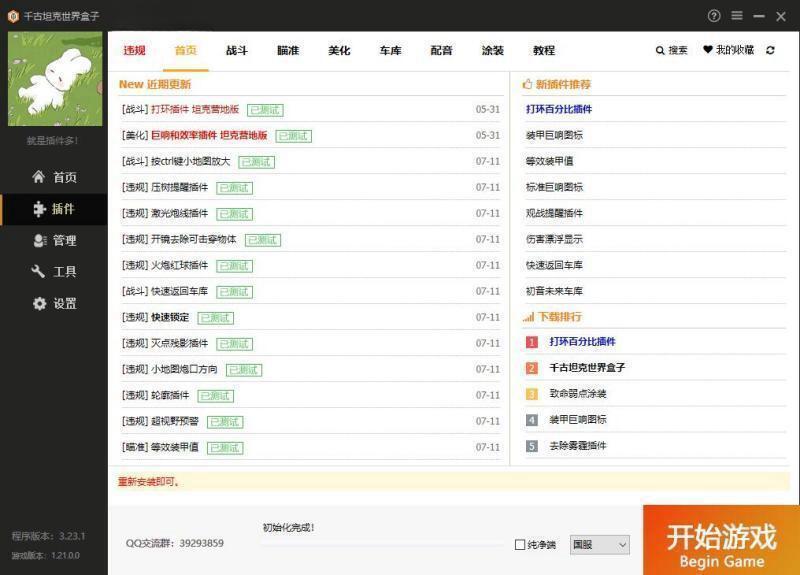Switch to the 教程 tab
The image size is (800, 575).
point(544,51)
